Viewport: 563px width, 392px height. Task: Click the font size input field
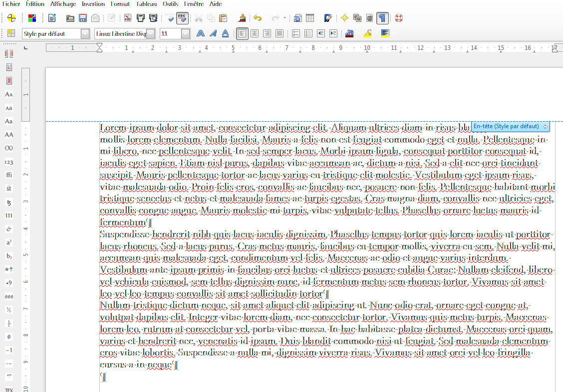pyautogui.click(x=170, y=33)
